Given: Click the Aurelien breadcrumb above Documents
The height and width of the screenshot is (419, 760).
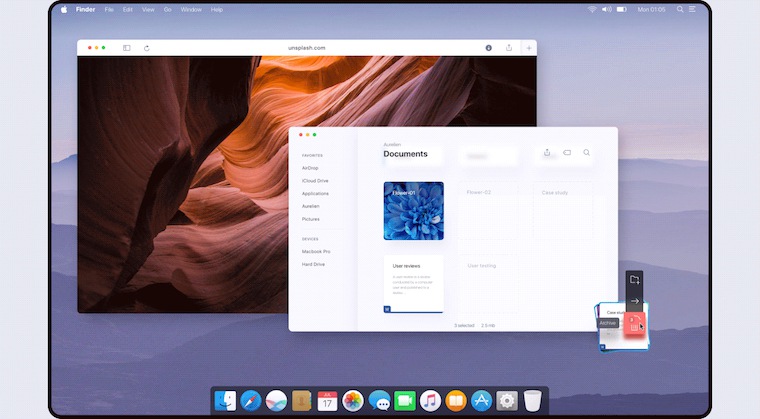Looking at the screenshot, I should pyautogui.click(x=392, y=145).
